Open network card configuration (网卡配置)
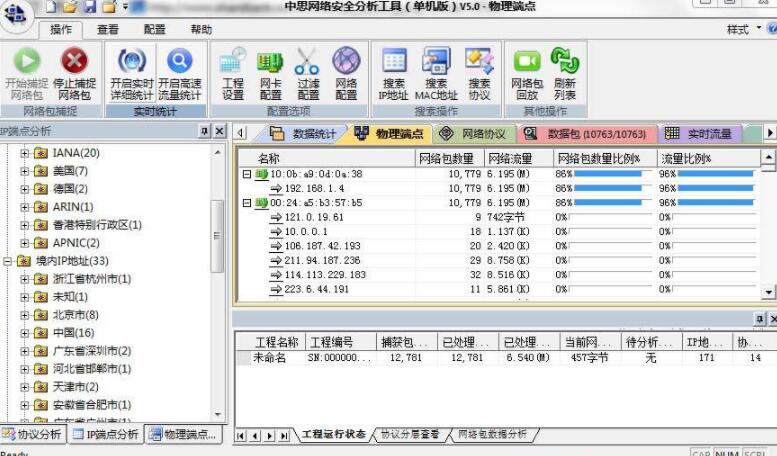This screenshot has width=777, height=456. (x=270, y=73)
